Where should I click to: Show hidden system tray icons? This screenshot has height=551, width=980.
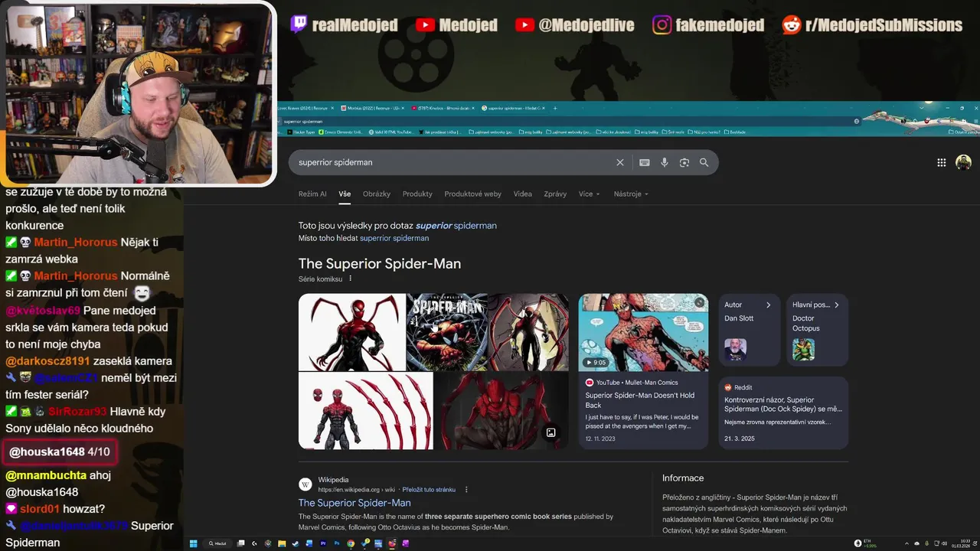(x=906, y=543)
